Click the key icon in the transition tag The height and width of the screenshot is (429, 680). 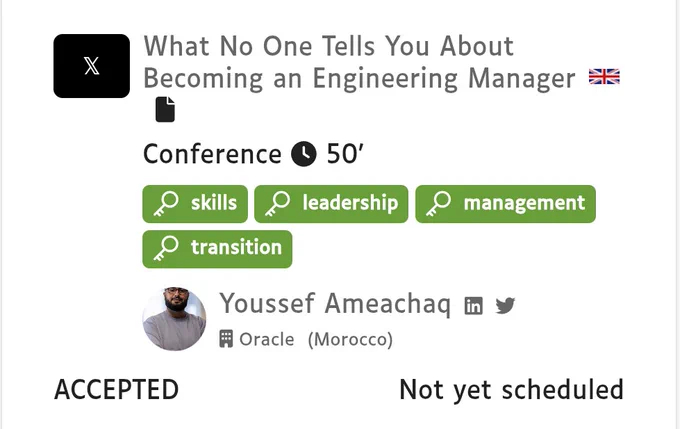[x=166, y=249]
